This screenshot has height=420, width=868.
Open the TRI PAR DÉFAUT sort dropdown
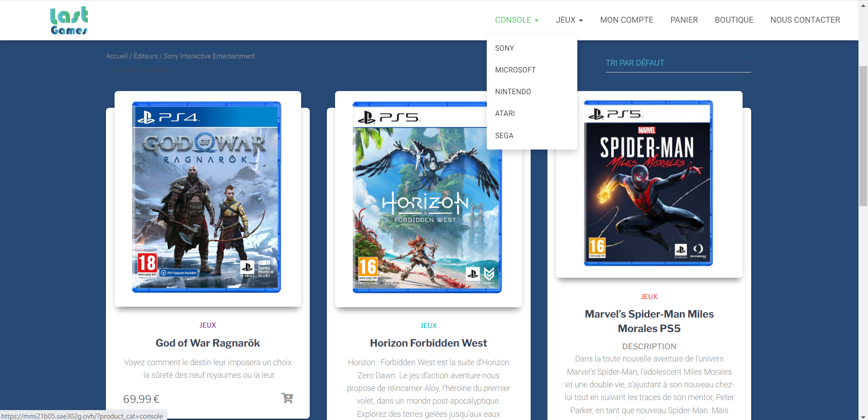(x=678, y=63)
